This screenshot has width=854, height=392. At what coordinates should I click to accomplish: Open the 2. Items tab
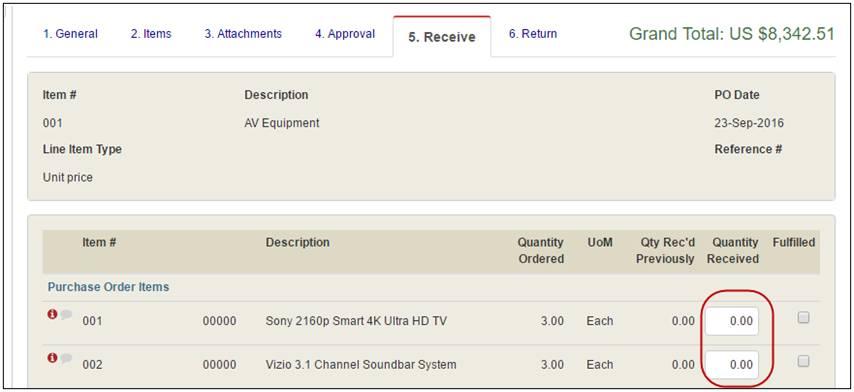(x=151, y=34)
